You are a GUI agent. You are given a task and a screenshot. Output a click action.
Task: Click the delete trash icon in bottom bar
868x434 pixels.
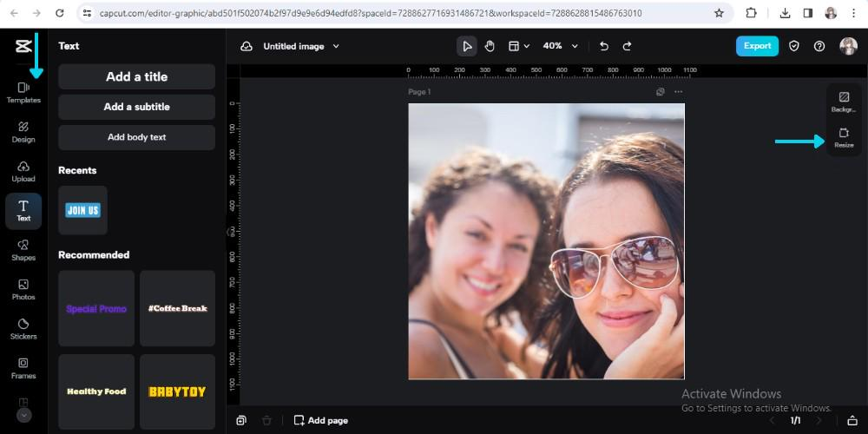point(266,421)
